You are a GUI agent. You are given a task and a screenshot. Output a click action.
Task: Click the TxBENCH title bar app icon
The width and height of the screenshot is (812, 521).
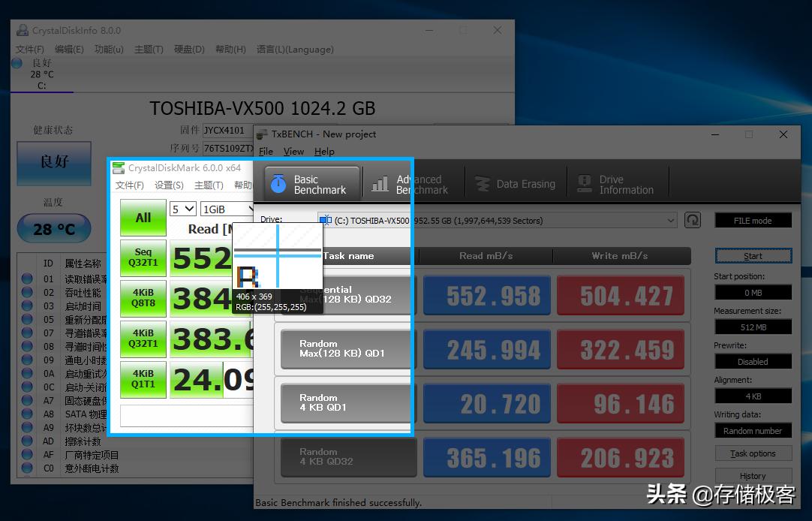pos(261,134)
